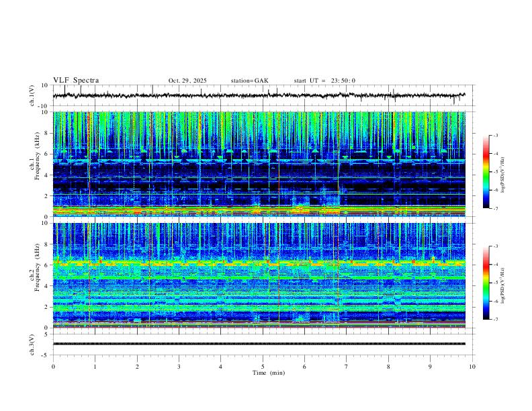Click the "station=GAK" label

[x=249, y=81]
